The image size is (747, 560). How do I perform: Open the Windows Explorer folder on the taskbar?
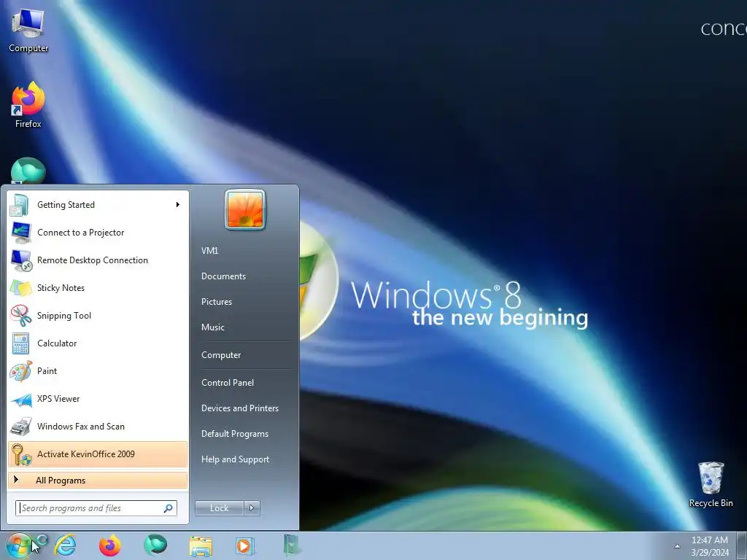201,546
